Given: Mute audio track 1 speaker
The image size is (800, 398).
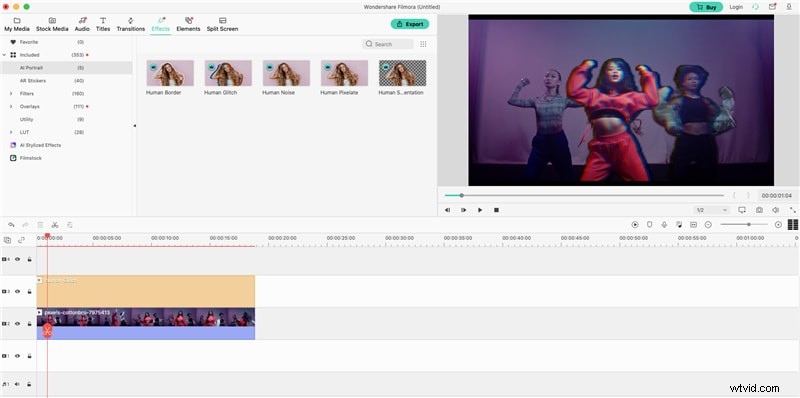Looking at the screenshot, I should click(x=17, y=384).
